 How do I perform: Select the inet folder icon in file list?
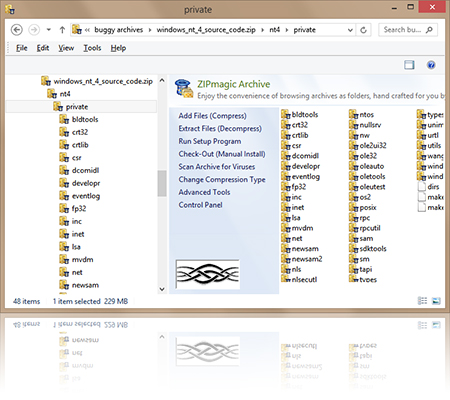(286, 208)
